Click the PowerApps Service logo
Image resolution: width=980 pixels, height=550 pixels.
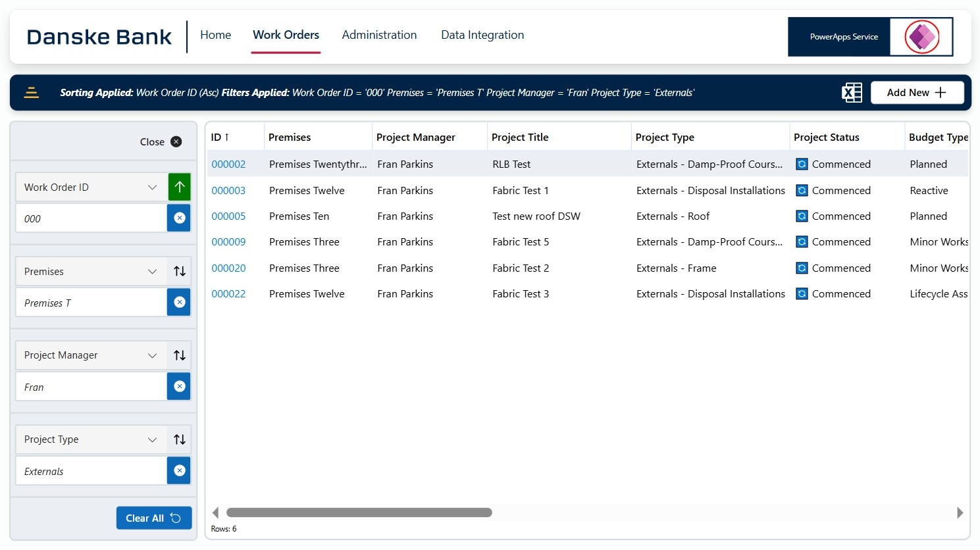921,37
